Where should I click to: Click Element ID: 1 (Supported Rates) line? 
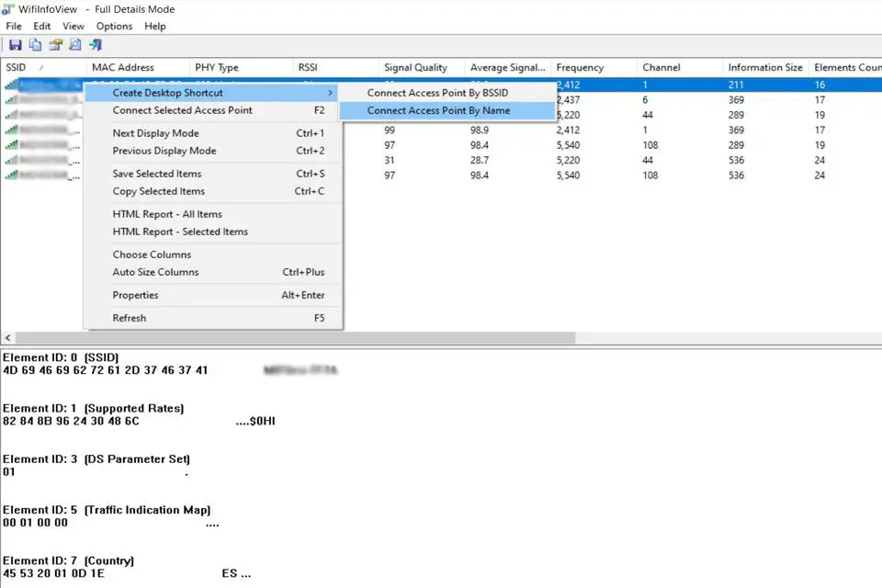click(94, 409)
